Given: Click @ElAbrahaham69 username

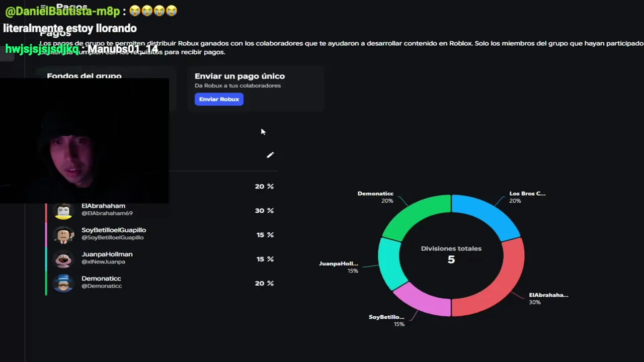Looking at the screenshot, I should tap(107, 213).
